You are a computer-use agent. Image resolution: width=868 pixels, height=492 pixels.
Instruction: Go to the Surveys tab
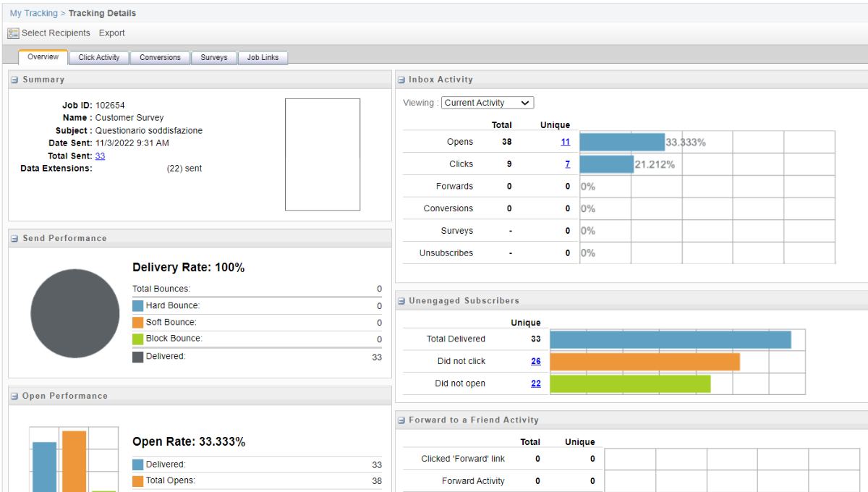213,58
